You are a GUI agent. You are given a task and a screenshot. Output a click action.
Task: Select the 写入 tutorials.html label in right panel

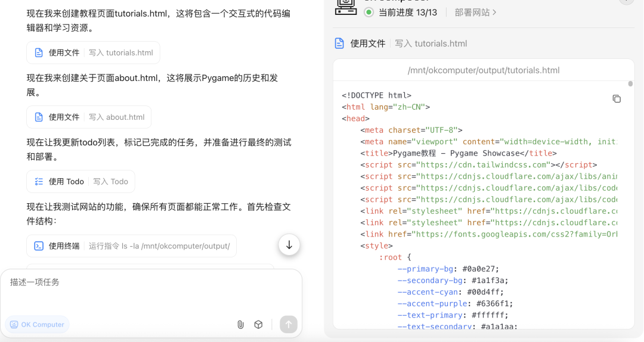[431, 43]
